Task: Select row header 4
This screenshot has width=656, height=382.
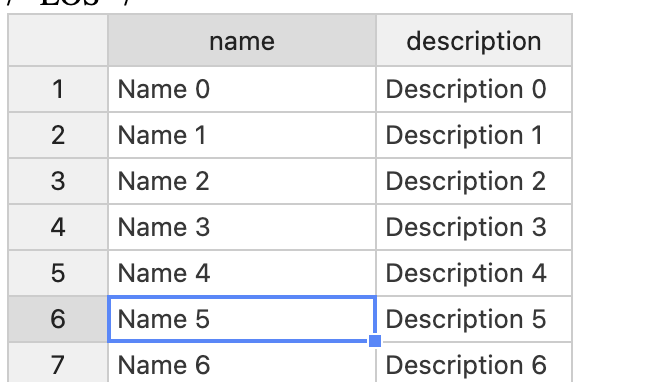Action: pos(58,227)
